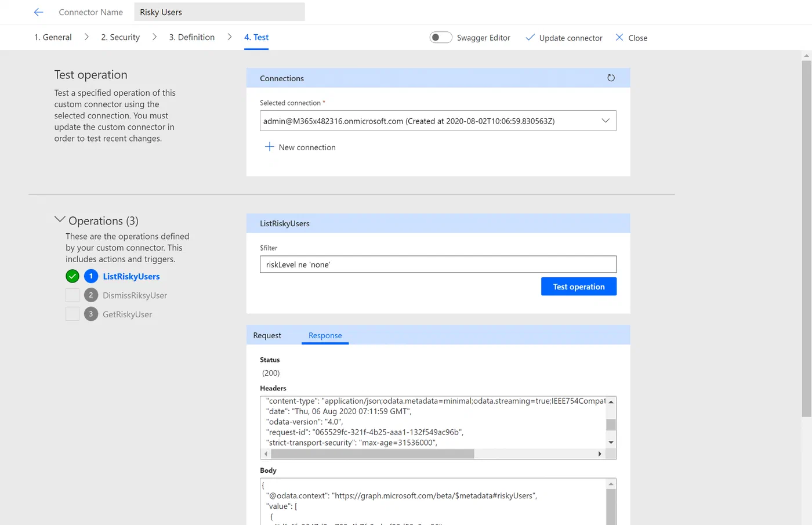Click the Headers box horizontal scrollbar thumb
The height and width of the screenshot is (525, 812).
[x=372, y=454]
